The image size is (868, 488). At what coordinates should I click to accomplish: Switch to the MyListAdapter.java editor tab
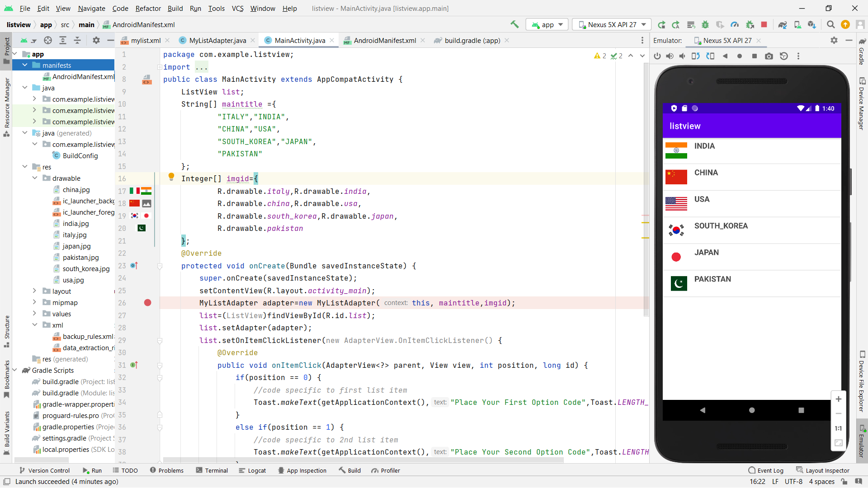(x=217, y=40)
